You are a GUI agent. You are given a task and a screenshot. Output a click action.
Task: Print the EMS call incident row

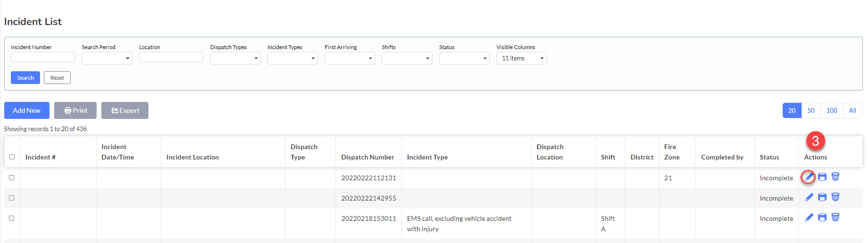pyautogui.click(x=822, y=218)
